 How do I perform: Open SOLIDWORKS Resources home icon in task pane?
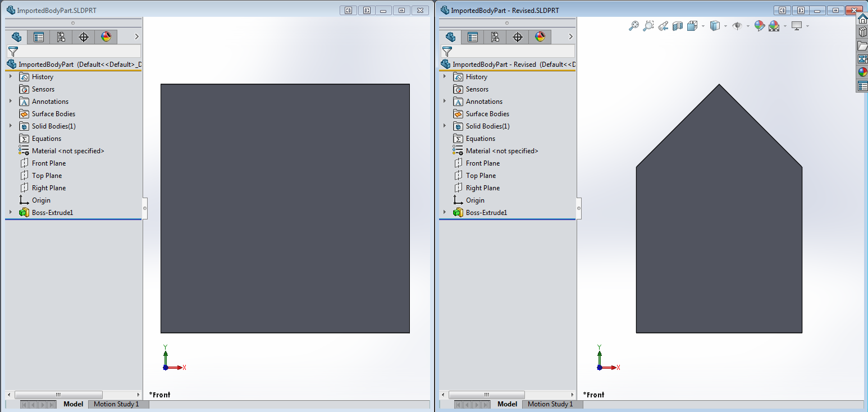point(863,19)
